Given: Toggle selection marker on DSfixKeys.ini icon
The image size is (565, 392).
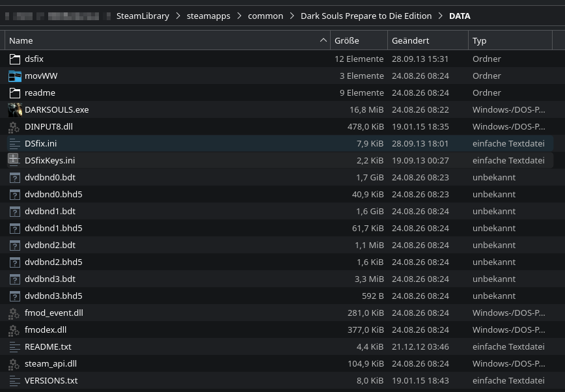Looking at the screenshot, I should [13, 159].
